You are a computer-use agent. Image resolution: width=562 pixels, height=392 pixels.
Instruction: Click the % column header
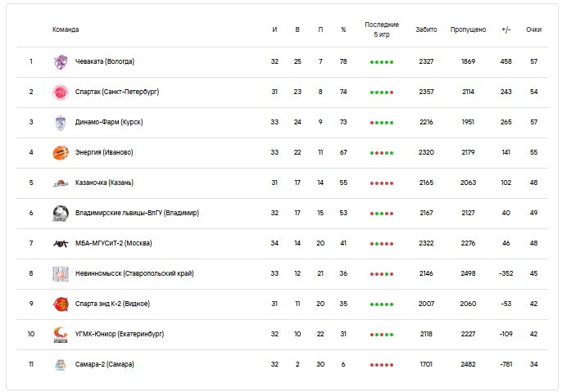tap(343, 29)
